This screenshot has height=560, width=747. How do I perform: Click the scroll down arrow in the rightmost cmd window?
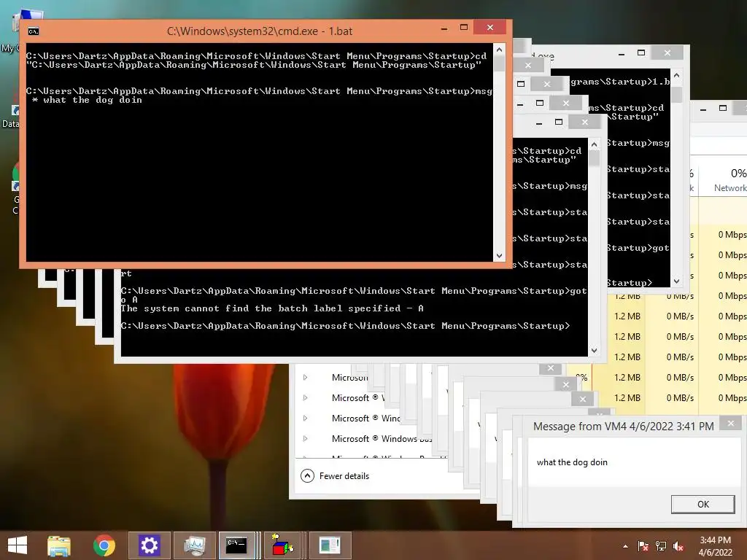tap(676, 281)
